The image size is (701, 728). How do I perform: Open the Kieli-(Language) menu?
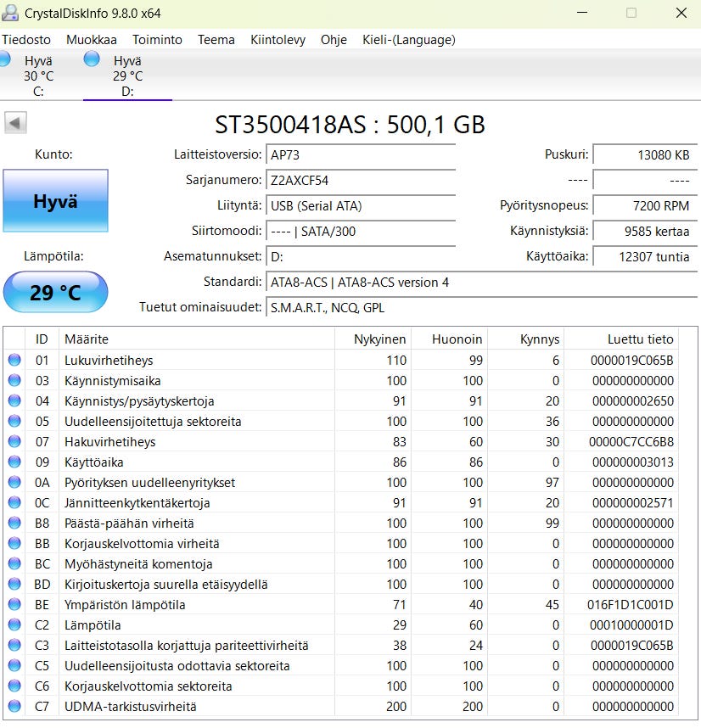click(x=408, y=40)
